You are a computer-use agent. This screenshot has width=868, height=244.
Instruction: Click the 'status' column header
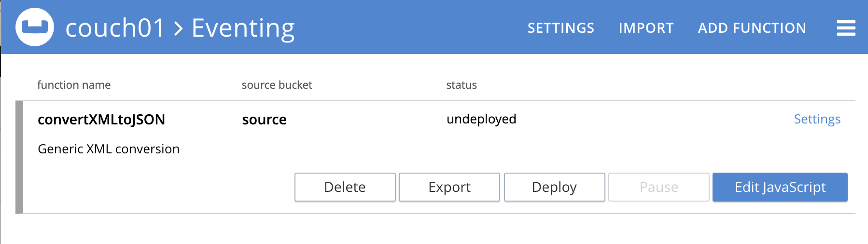(x=461, y=85)
